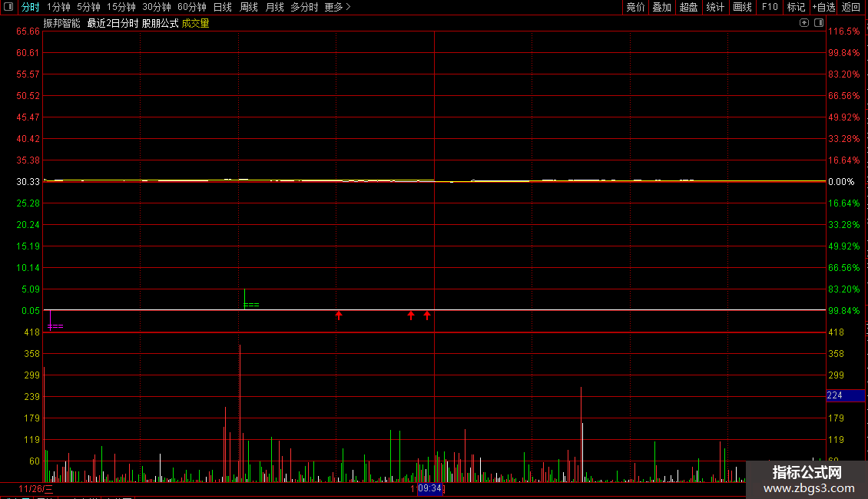Switch to the 15分钟 chart period
Viewport: 868px width, 499px height.
121,7
